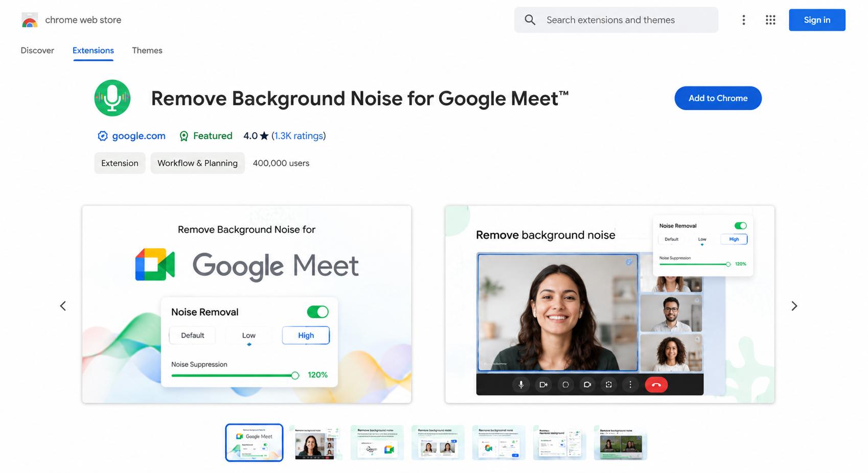Advance to next screenshot with right arrow
868x473 pixels.
794,306
